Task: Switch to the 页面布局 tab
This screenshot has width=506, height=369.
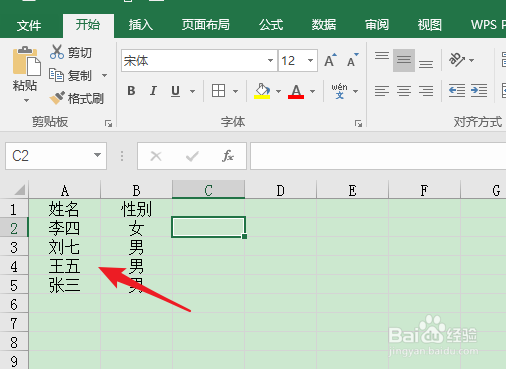Action: click(x=206, y=25)
